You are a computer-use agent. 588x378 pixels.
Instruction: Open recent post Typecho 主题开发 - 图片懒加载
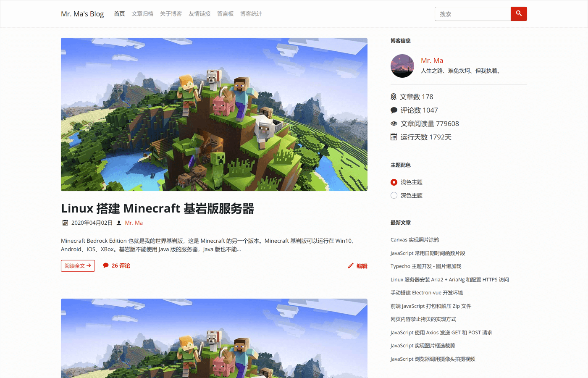(x=426, y=266)
